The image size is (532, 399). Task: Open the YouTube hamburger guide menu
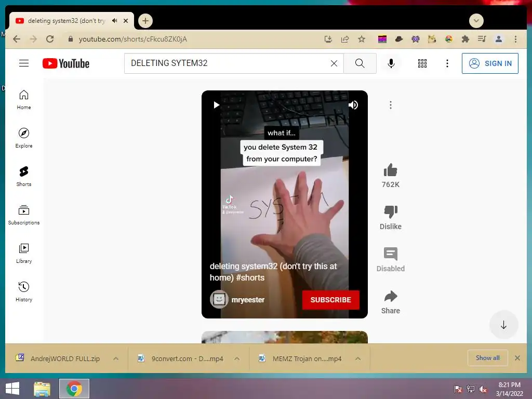pyautogui.click(x=24, y=63)
